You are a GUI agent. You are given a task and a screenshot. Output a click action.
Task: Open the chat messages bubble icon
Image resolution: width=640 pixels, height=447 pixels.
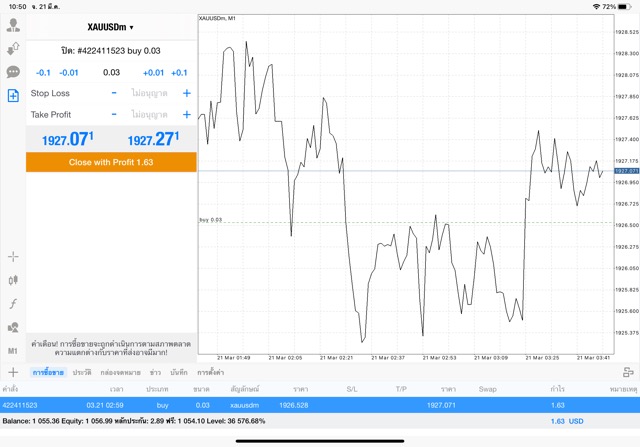(x=13, y=72)
